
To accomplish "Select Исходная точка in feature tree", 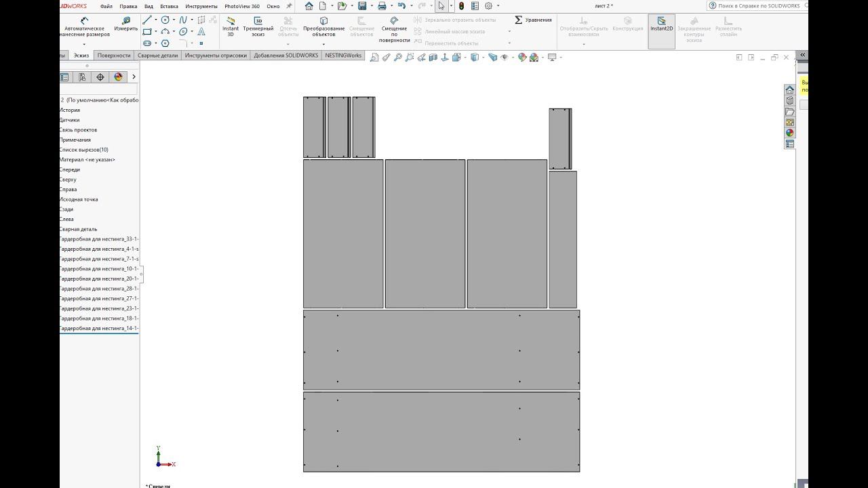I will tap(79, 199).
